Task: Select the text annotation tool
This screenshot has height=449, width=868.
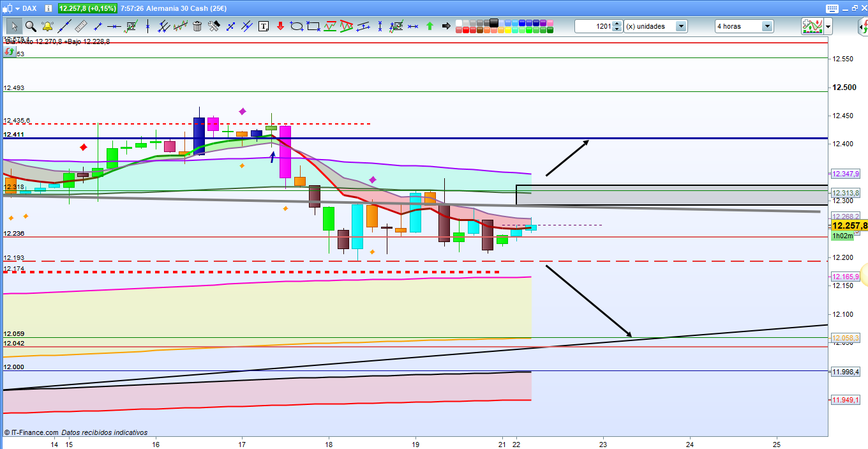Action: tap(264, 26)
